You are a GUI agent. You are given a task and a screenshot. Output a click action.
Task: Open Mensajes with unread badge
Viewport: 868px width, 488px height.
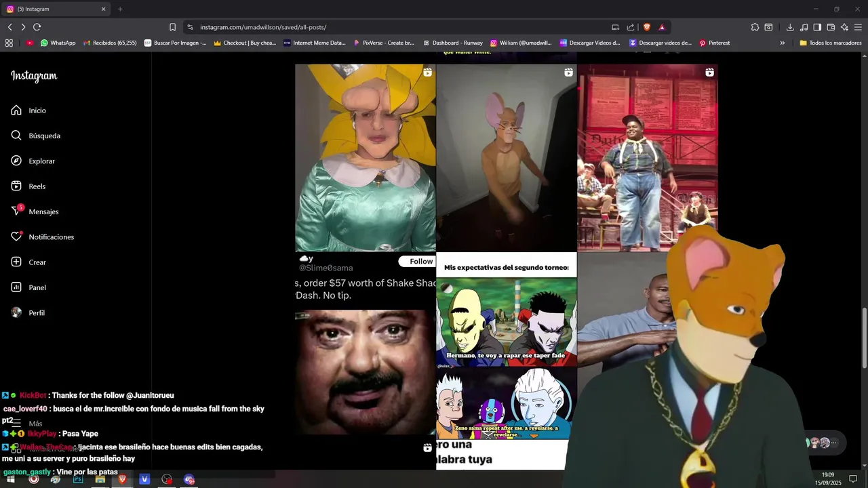[35, 211]
